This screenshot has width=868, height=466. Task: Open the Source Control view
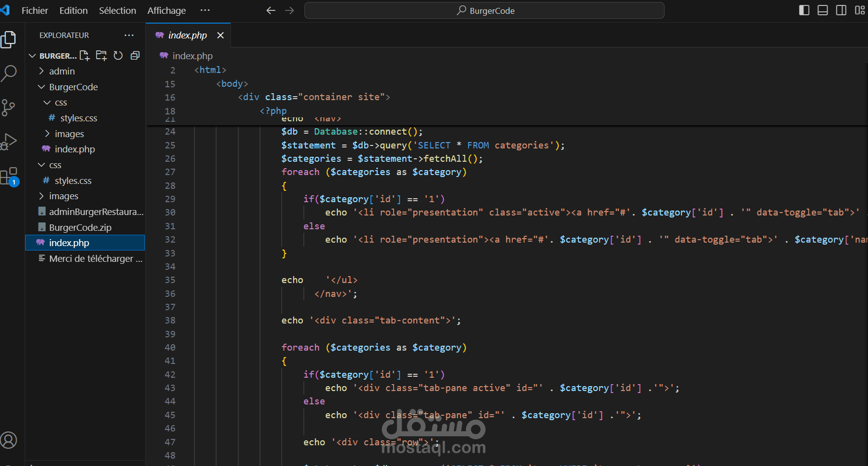coord(8,108)
